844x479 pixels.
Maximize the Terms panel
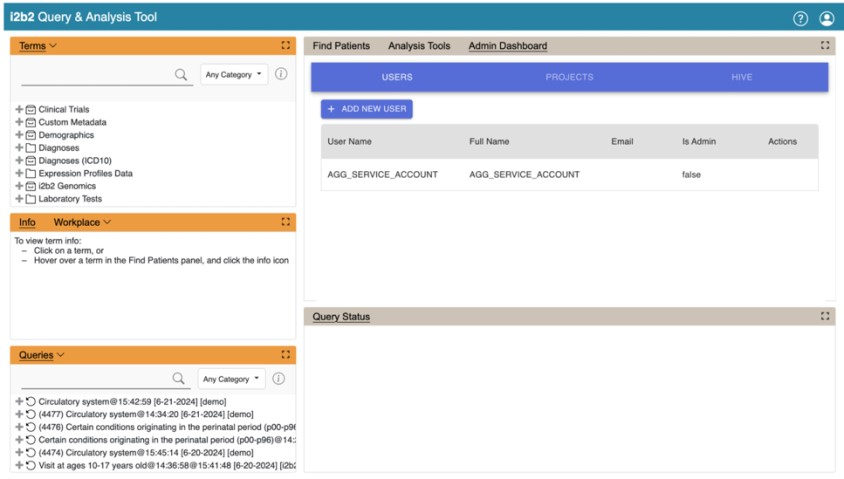(x=286, y=46)
